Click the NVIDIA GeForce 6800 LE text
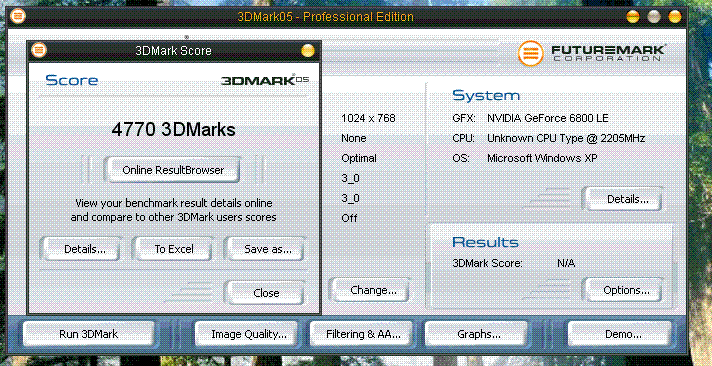The image size is (712, 366). pyautogui.click(x=548, y=118)
